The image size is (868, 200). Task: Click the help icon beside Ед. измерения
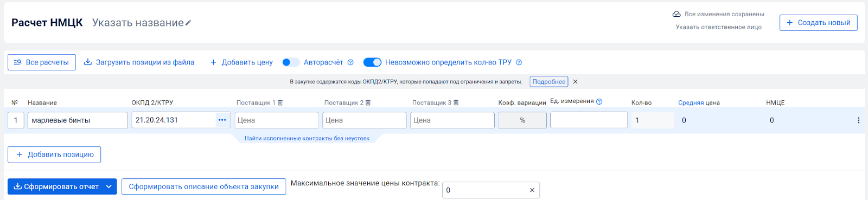pyautogui.click(x=599, y=101)
